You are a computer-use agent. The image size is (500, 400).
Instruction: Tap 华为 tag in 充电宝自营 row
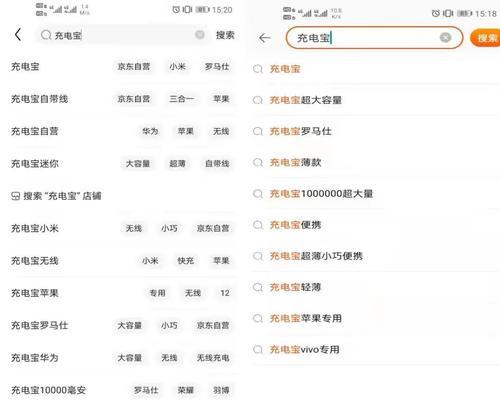tap(150, 131)
